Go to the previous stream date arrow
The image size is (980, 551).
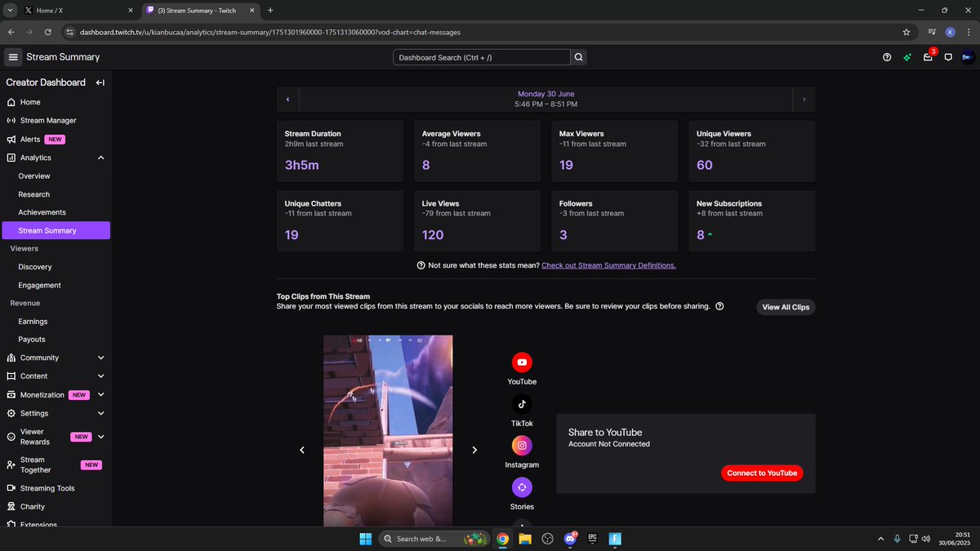(x=287, y=100)
